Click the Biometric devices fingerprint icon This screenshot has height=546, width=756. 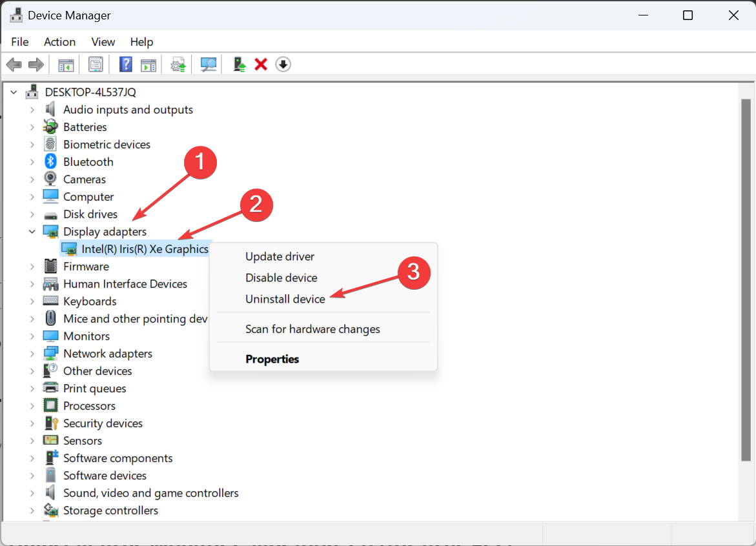click(50, 144)
